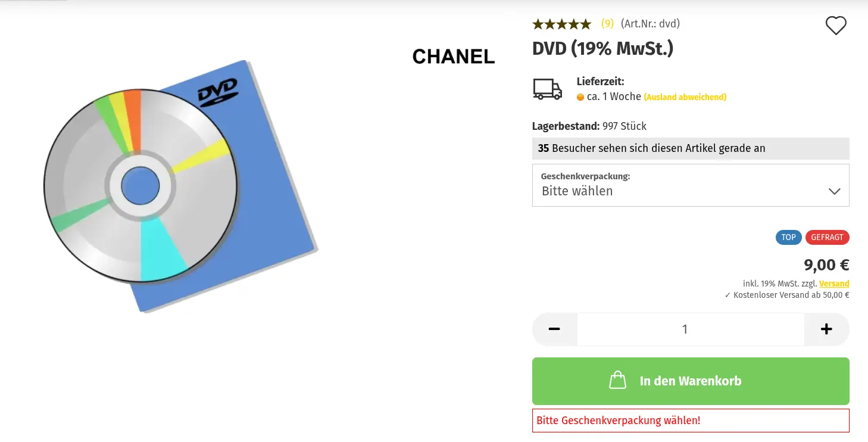The width and height of the screenshot is (868, 442).
Task: Open the Geschenkverpackung dropdown
Action: pyautogui.click(x=691, y=185)
